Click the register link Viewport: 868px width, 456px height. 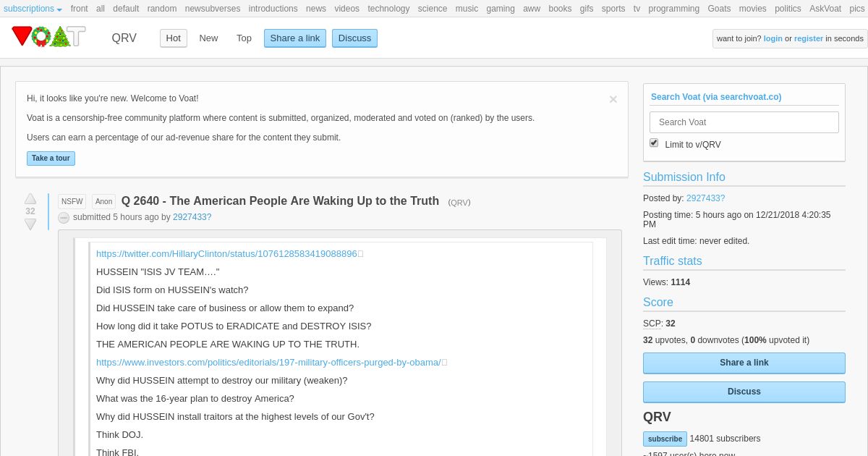coord(809,38)
